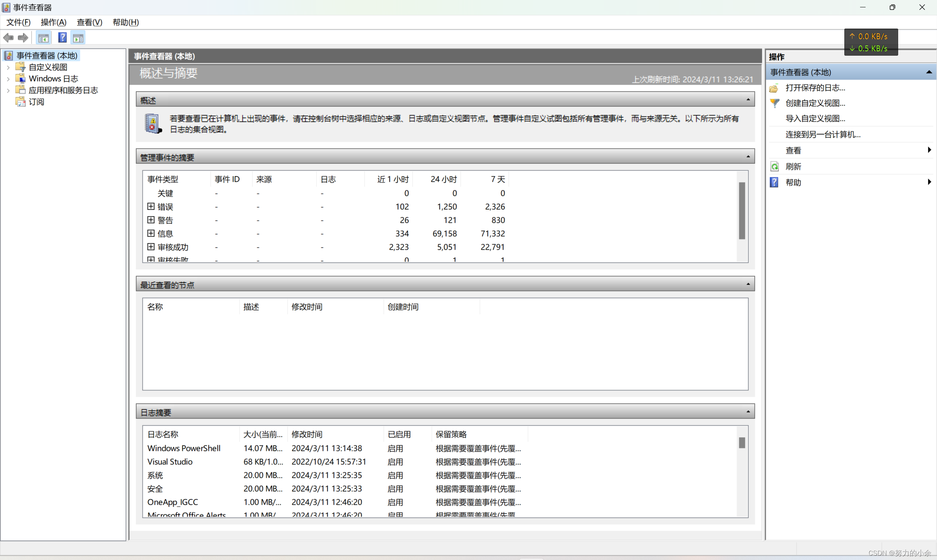Click the event summary table vertical scrollbar
Screen dimensions: 937x560
click(742, 211)
